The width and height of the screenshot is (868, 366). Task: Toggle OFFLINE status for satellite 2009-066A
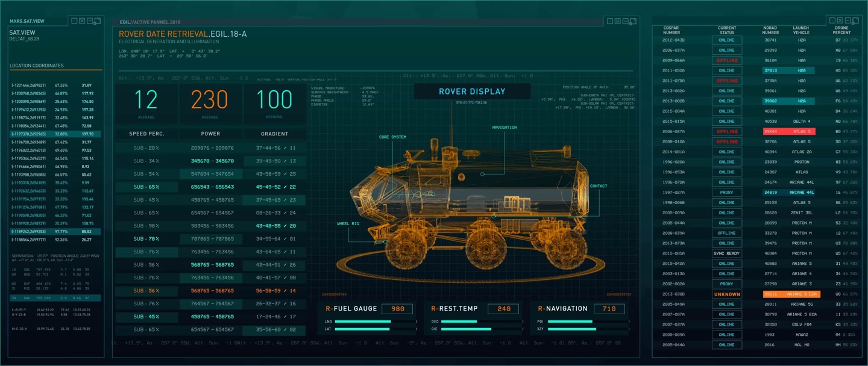coord(726,61)
